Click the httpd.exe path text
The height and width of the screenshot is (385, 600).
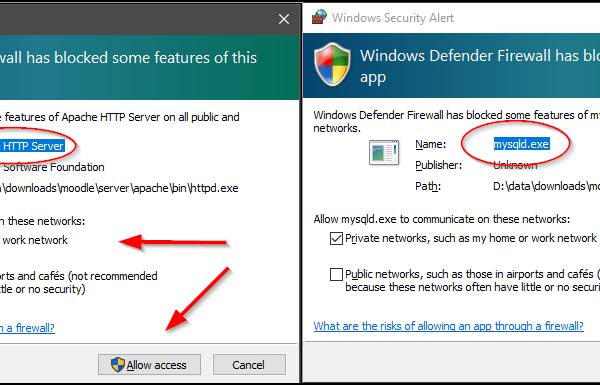pos(119,188)
